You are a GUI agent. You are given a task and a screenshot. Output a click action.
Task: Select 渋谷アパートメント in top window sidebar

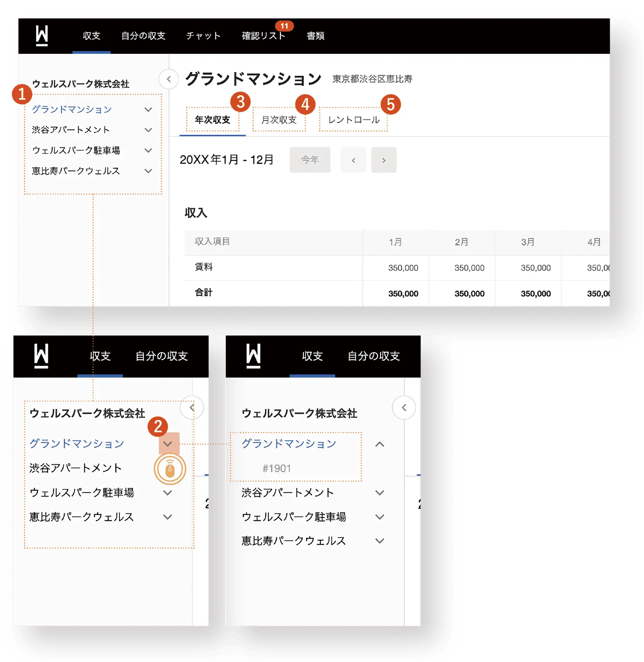71,130
